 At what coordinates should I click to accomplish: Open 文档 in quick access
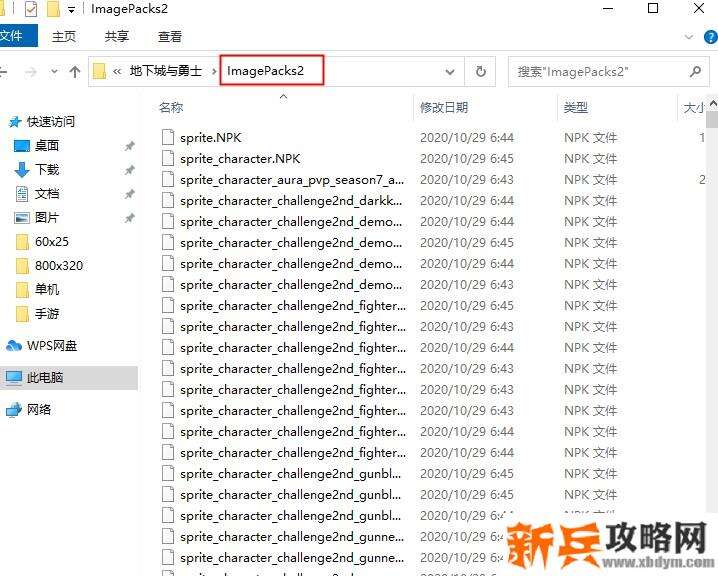pyautogui.click(x=47, y=194)
